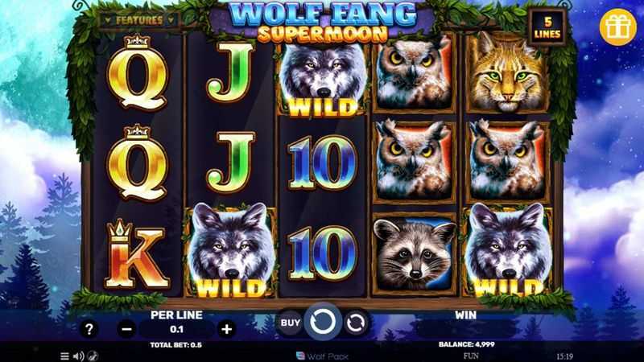Click the BUY feature button
The width and height of the screenshot is (644, 362).
(291, 323)
